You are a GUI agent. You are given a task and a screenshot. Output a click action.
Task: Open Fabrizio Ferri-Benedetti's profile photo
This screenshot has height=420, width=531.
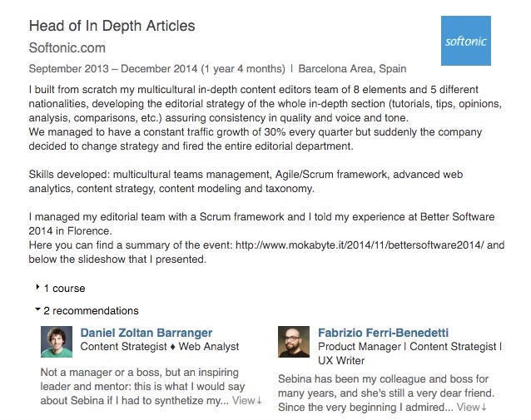coord(294,342)
